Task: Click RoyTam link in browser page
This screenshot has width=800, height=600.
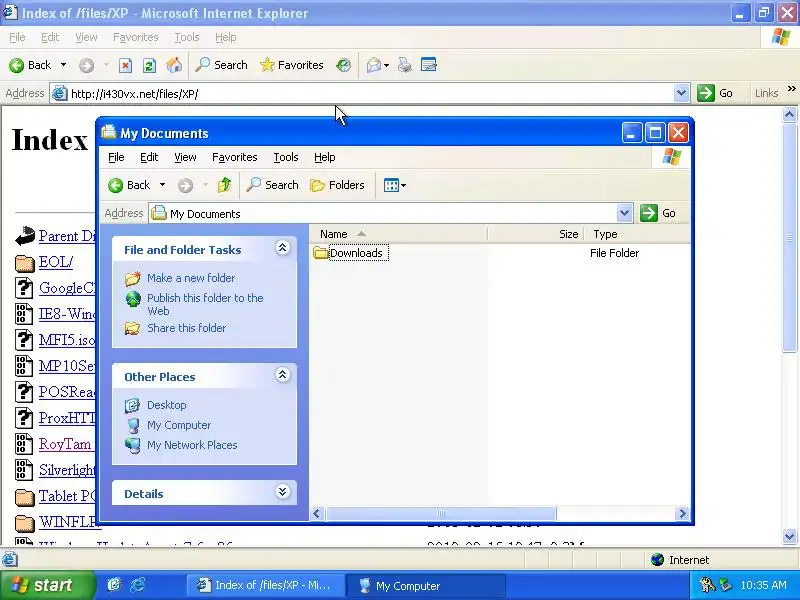Action: tap(65, 444)
